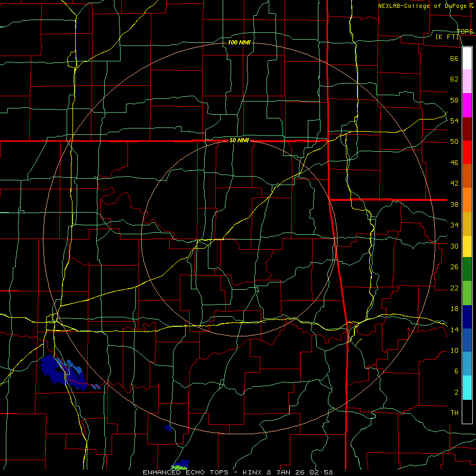This screenshot has height=476, width=476.
Task: Click the legend value '66'
Action: click(x=454, y=58)
